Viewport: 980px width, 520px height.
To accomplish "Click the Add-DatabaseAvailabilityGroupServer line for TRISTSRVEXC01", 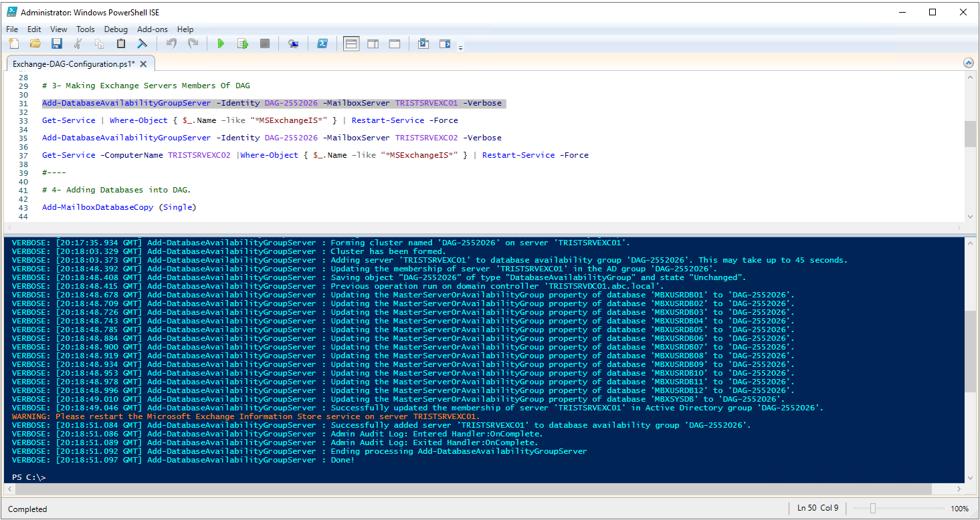I will coord(272,103).
